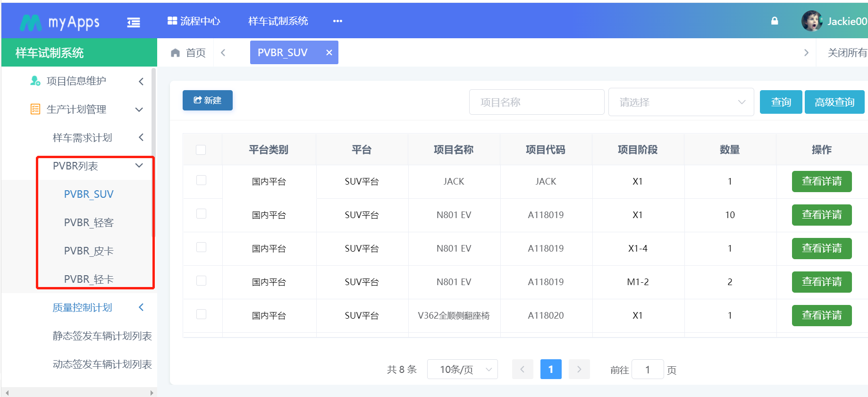Open the 请选择 dropdown
This screenshot has height=397, width=868.
point(681,102)
